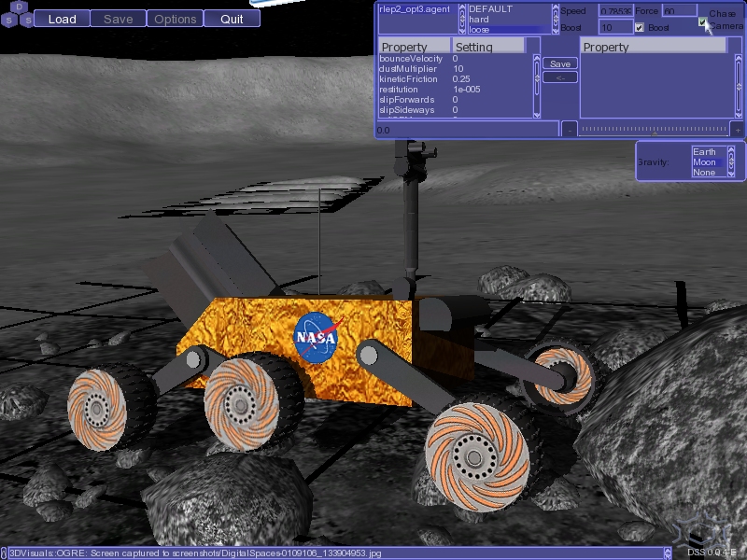
Task: Click the status log message text
Action: (195, 553)
